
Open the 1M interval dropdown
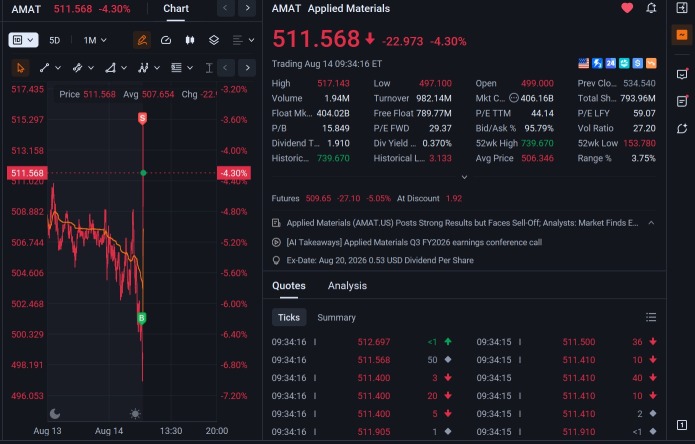95,40
